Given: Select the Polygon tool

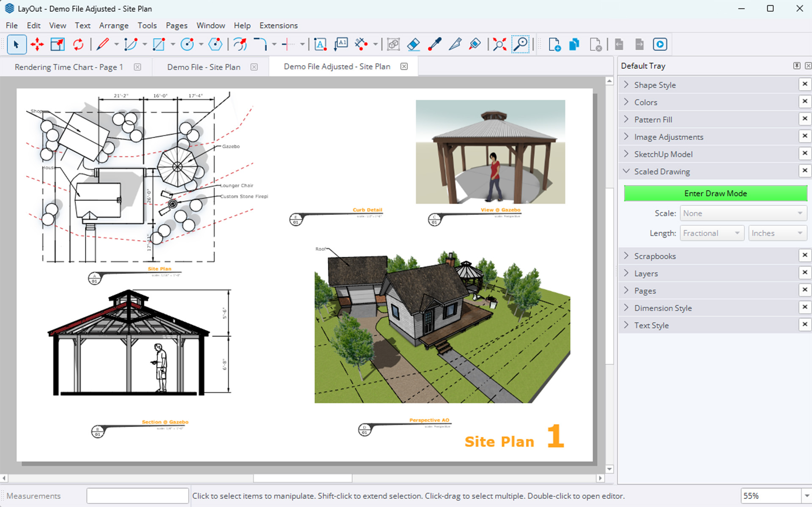Looking at the screenshot, I should pos(215,44).
